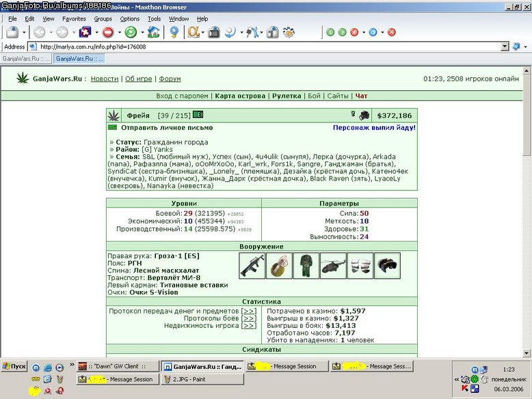Click the Home toolbar icon
Image resolution: width=532 pixels, height=399 pixels.
pyautogui.click(x=153, y=32)
